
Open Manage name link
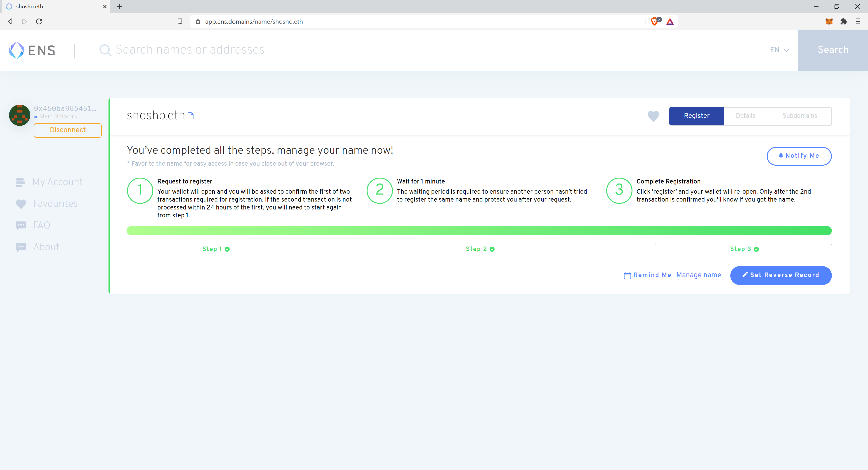(x=698, y=275)
